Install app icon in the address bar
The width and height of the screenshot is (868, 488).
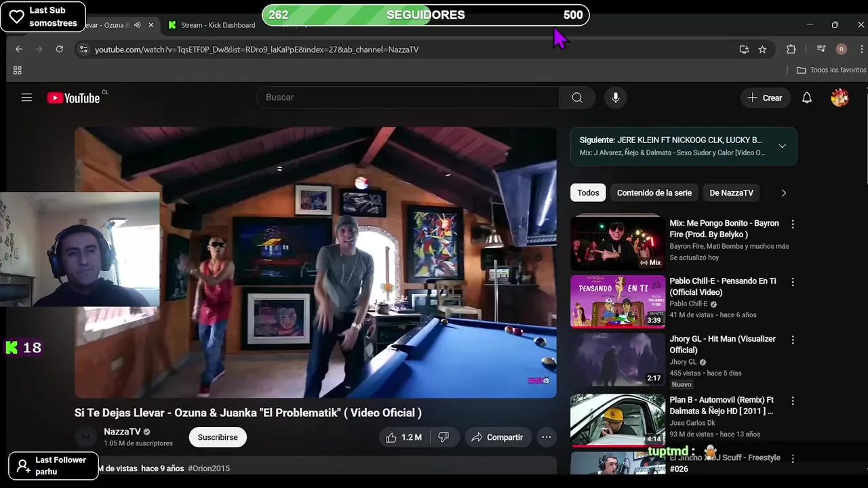744,49
